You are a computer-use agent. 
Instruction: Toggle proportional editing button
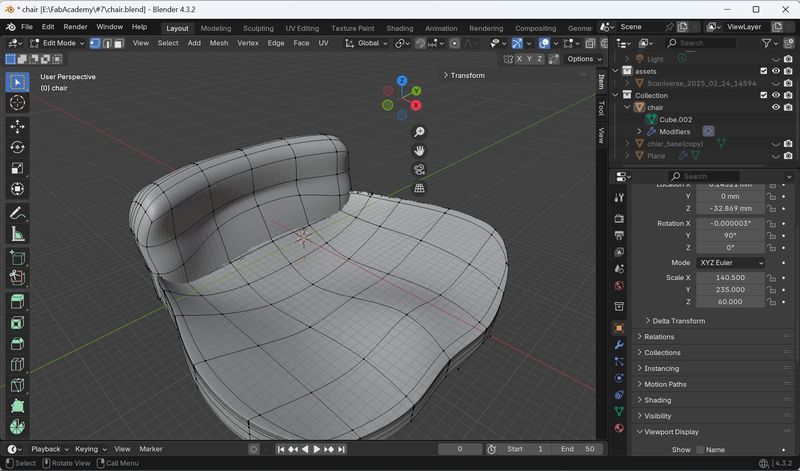pos(455,43)
